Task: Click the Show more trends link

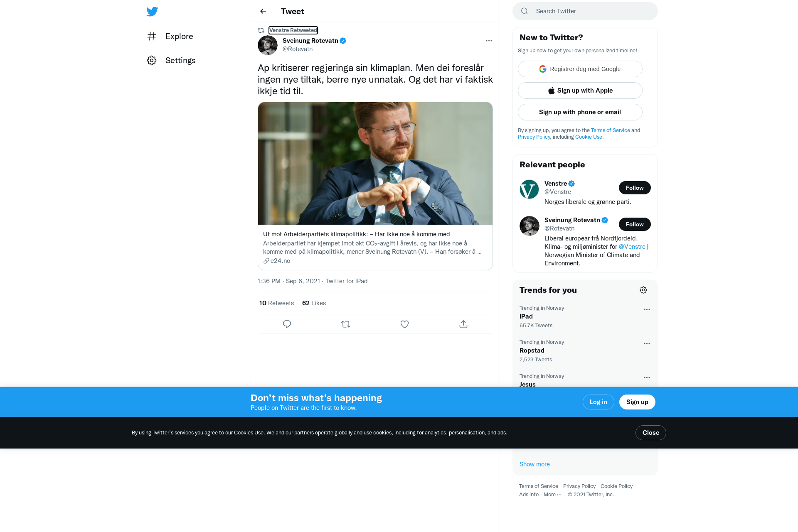Action: tap(534, 464)
